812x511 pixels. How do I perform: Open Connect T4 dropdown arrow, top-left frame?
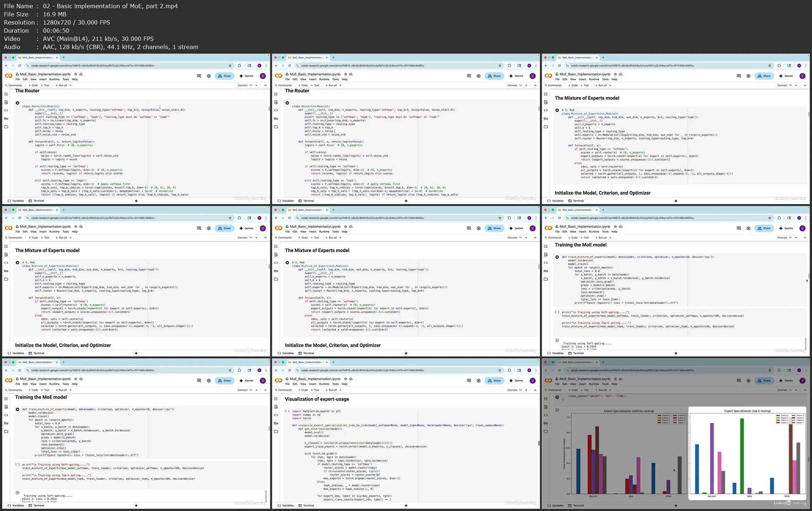[x=256, y=86]
